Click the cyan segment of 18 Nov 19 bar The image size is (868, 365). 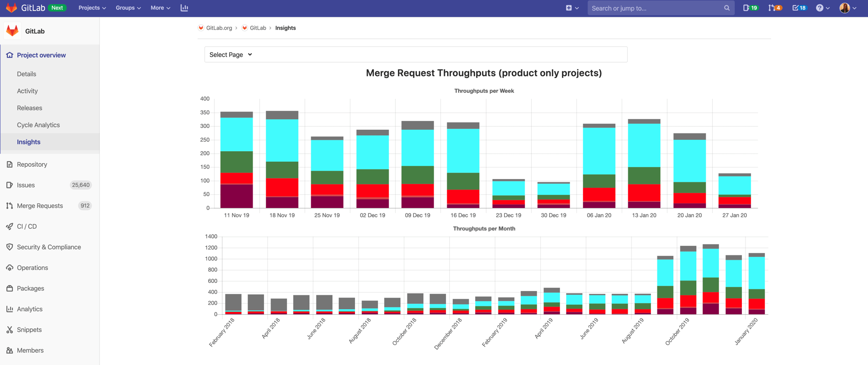[282, 140]
